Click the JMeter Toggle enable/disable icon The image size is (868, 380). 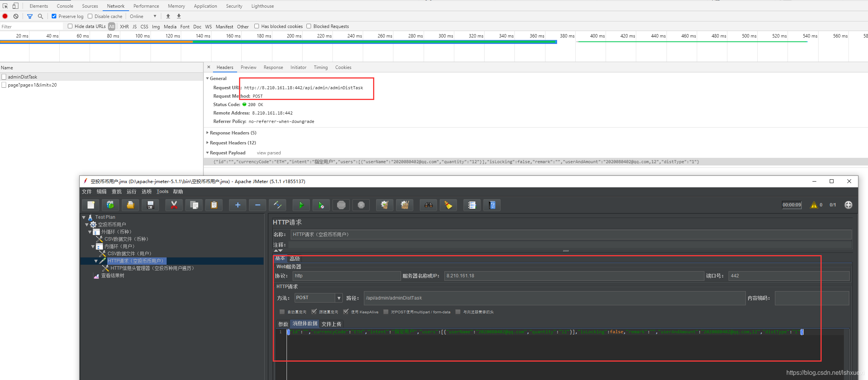tap(278, 205)
